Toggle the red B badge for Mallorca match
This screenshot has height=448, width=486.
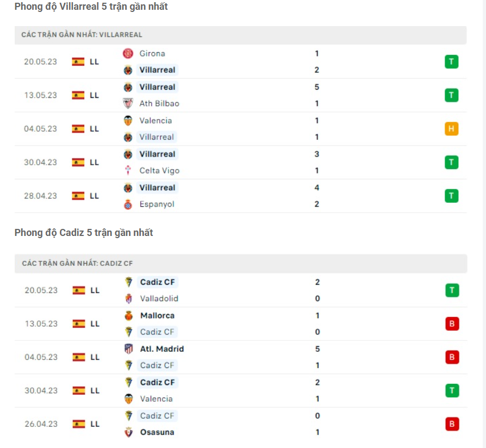point(451,323)
